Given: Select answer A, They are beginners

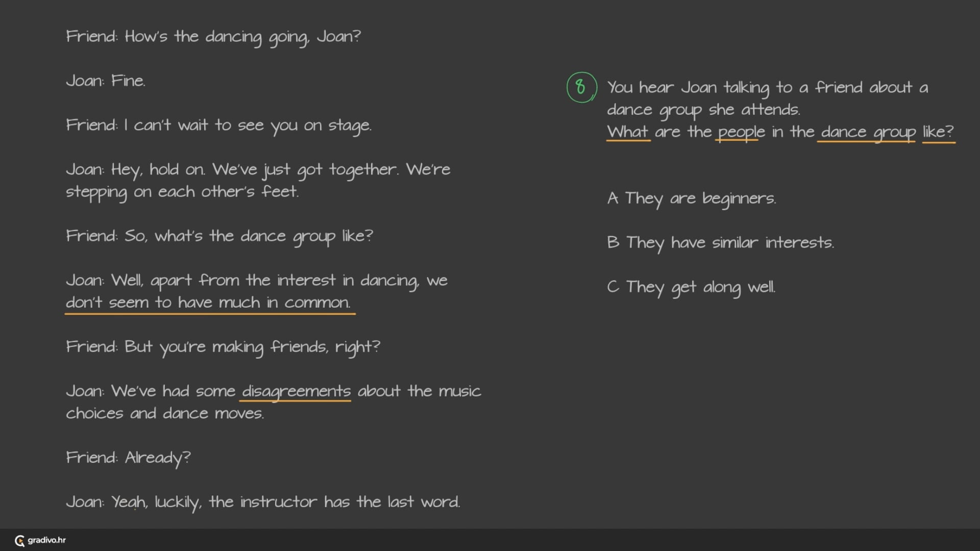Looking at the screenshot, I should 692,198.
